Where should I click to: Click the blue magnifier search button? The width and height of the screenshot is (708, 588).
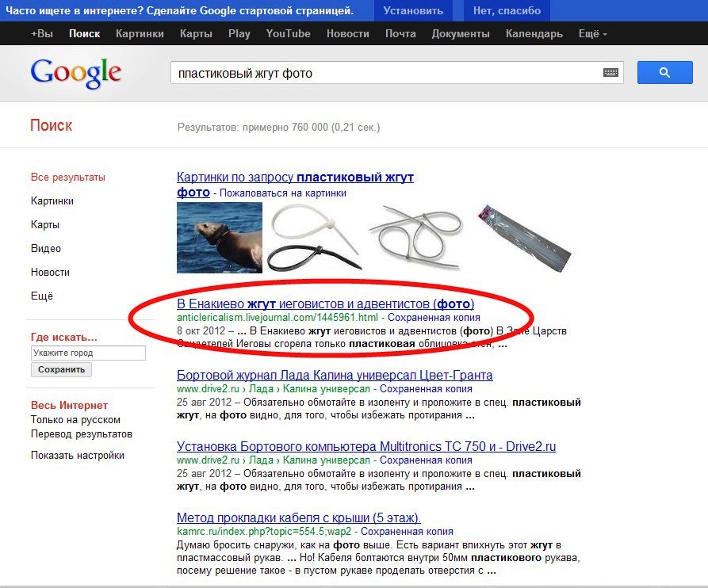[664, 72]
